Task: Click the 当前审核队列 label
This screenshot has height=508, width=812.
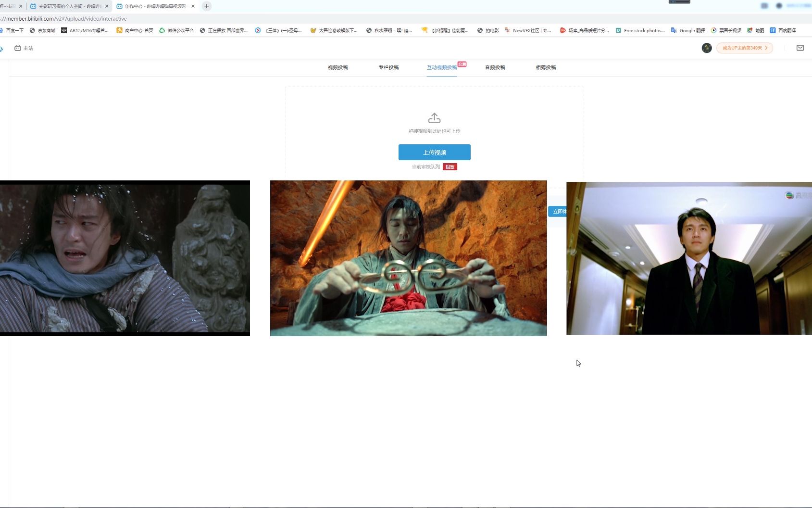Action: [x=425, y=167]
